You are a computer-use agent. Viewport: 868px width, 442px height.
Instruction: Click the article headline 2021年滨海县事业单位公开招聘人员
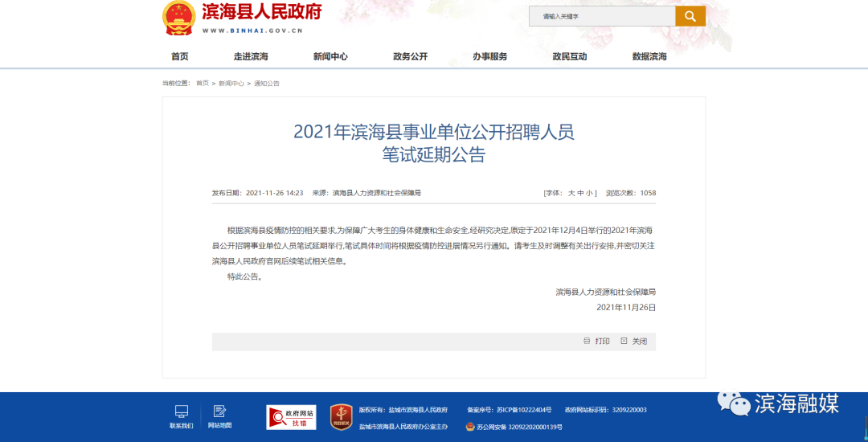tap(434, 133)
